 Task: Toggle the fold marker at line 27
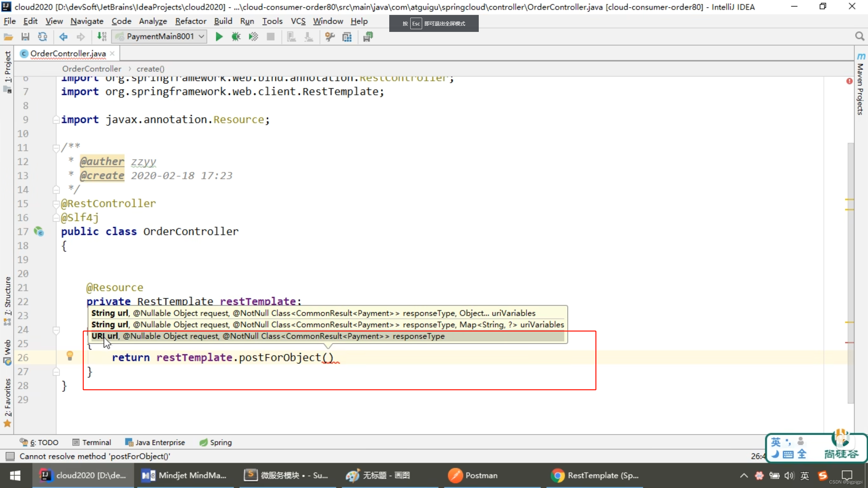[x=56, y=372]
